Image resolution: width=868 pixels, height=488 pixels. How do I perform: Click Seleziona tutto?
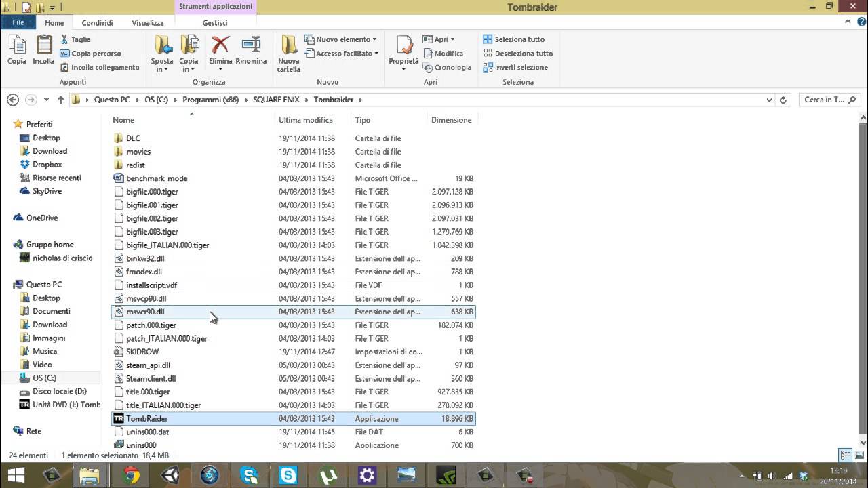coord(514,39)
